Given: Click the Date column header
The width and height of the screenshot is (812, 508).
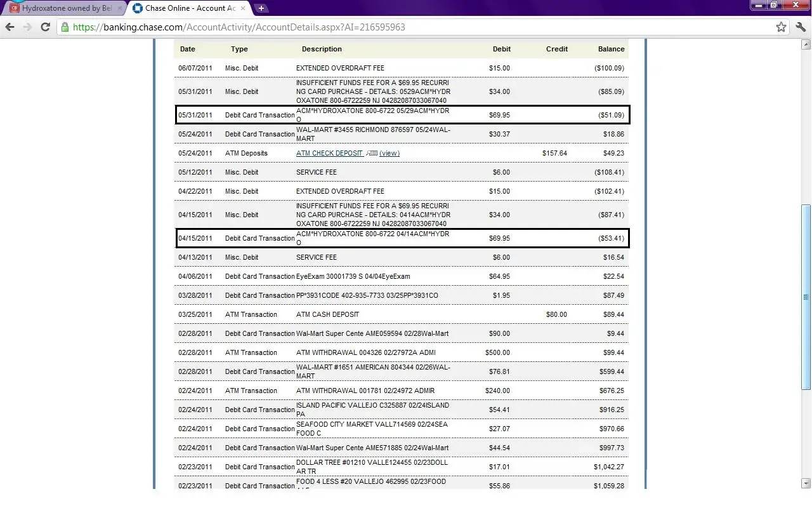Looking at the screenshot, I should coord(187,49).
